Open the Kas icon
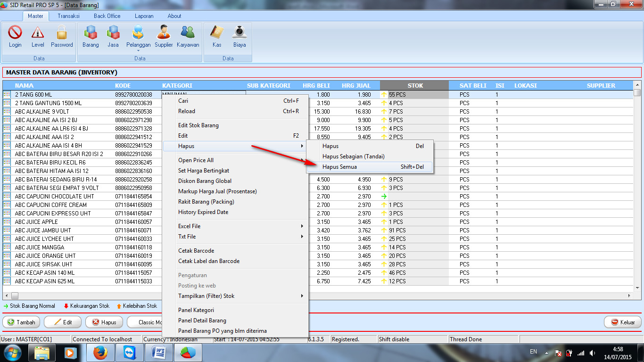Screen dimensions: 644x362 tap(216, 35)
